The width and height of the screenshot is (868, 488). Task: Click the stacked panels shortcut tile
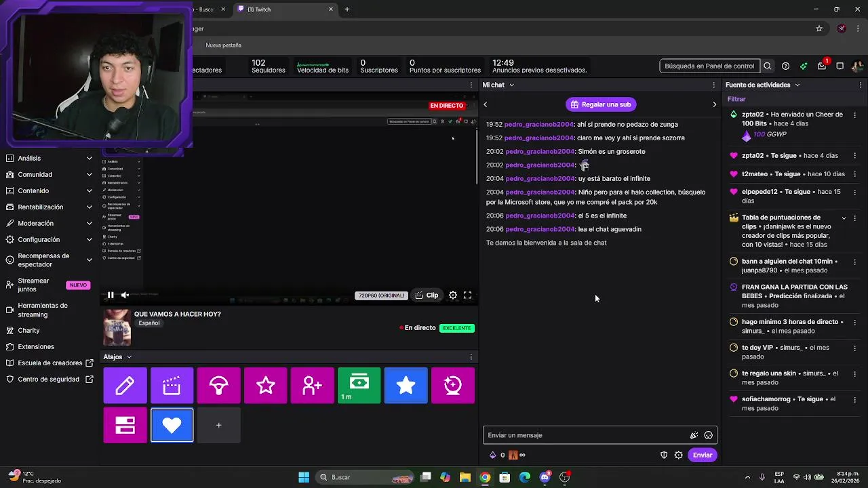tap(125, 425)
